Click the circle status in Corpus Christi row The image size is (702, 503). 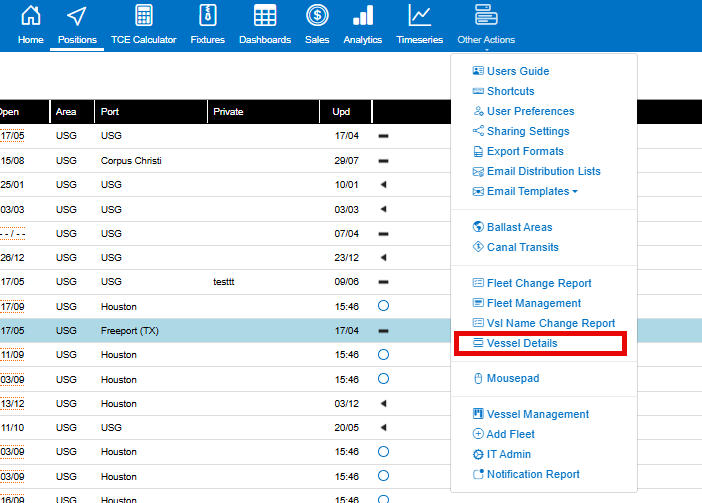383,160
